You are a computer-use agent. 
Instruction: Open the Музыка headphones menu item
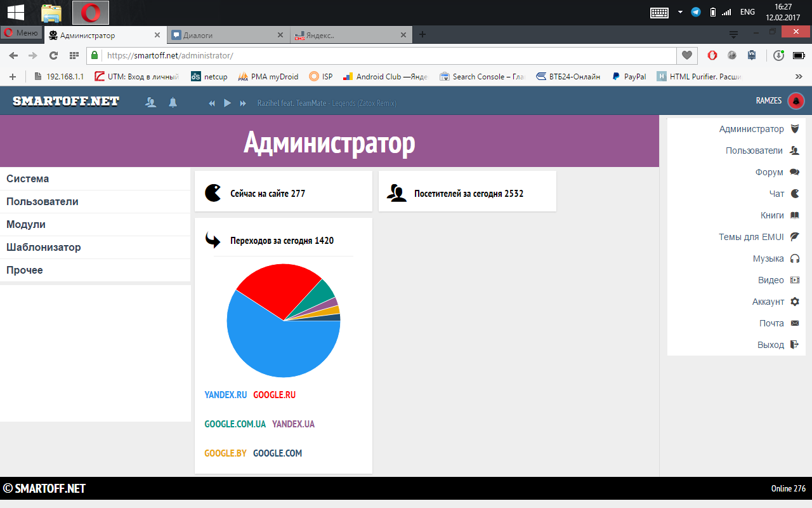(775, 258)
